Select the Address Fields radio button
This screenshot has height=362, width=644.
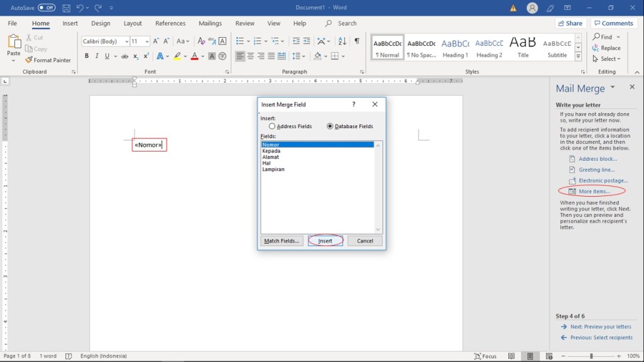click(x=272, y=126)
